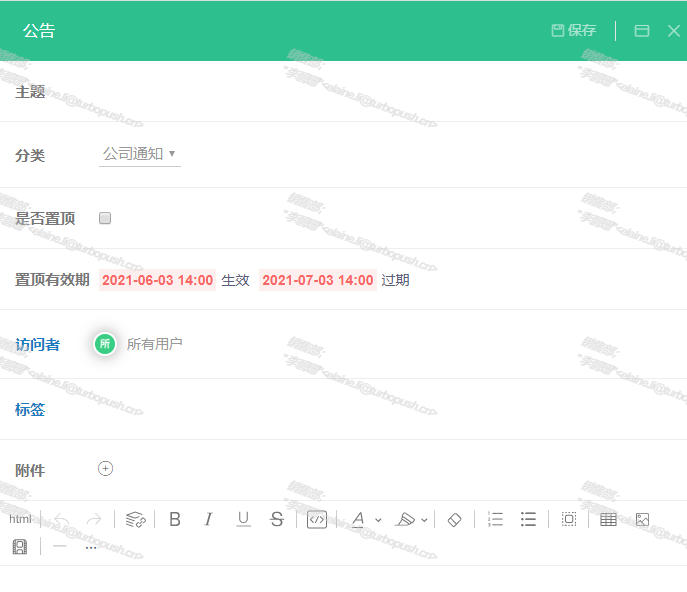This screenshot has height=592, width=687.
Task: Apply strikethrough formatting
Action: click(x=277, y=519)
